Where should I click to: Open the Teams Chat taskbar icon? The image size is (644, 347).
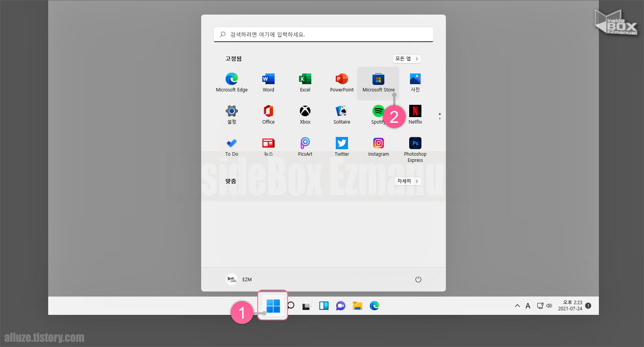(341, 306)
